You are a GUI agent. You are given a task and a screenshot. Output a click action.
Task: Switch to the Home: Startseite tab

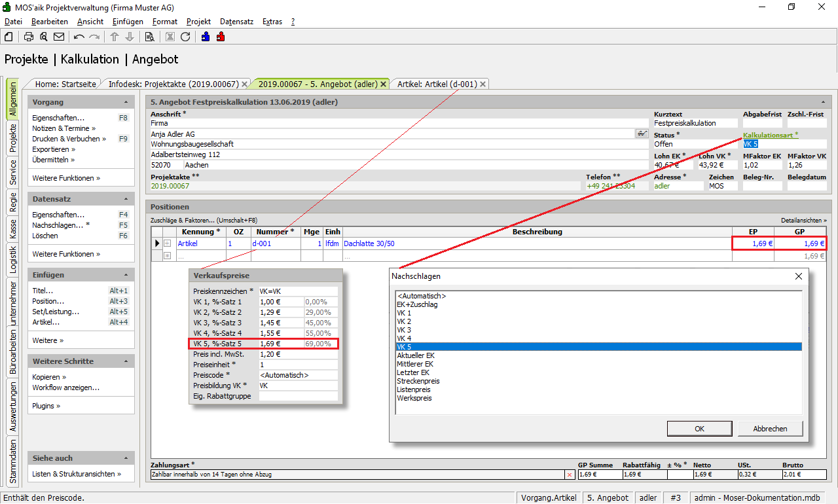[x=65, y=84]
